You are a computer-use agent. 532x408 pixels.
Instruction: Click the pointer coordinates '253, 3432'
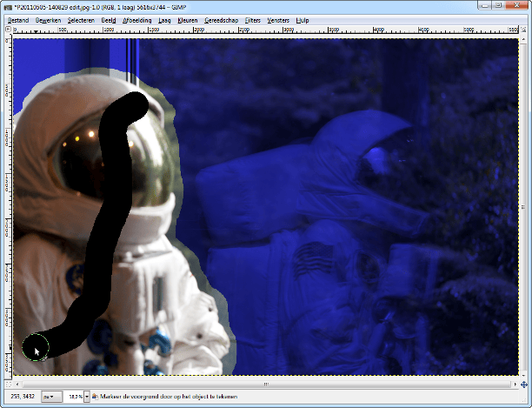click(23, 396)
